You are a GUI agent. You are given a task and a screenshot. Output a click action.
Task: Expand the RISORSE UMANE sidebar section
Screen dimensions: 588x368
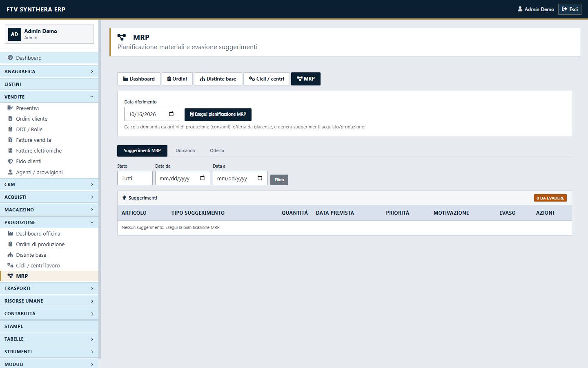pyautogui.click(x=49, y=301)
